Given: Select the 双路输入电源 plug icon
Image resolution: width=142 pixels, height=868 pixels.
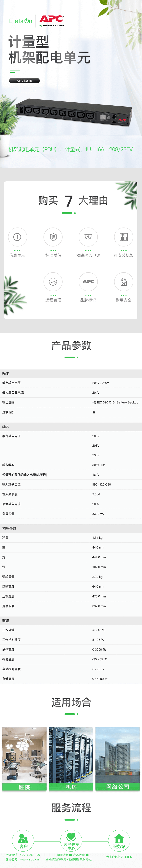Looking at the screenshot, I should (x=88, y=237).
